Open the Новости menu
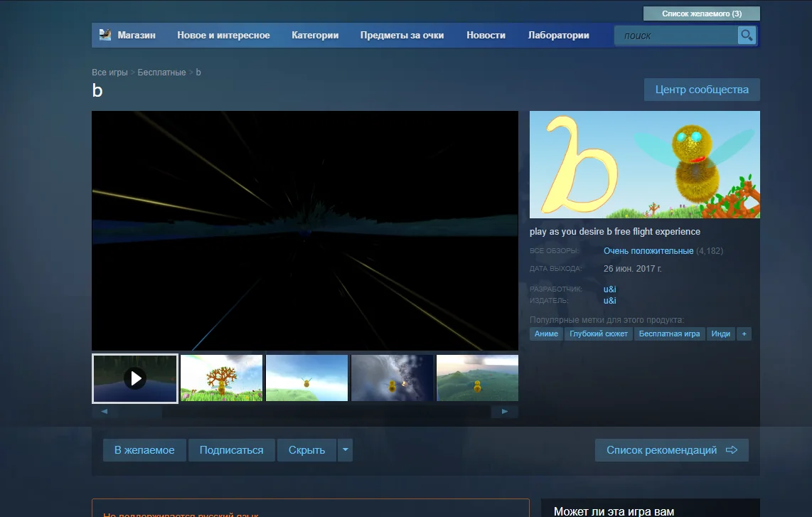The width and height of the screenshot is (812, 517). pos(486,36)
